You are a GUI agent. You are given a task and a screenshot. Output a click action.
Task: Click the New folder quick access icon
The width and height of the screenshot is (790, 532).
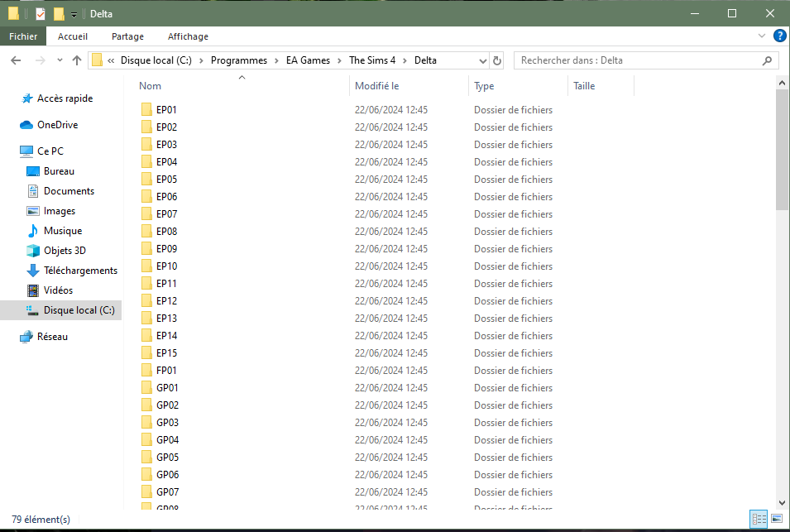click(59, 14)
